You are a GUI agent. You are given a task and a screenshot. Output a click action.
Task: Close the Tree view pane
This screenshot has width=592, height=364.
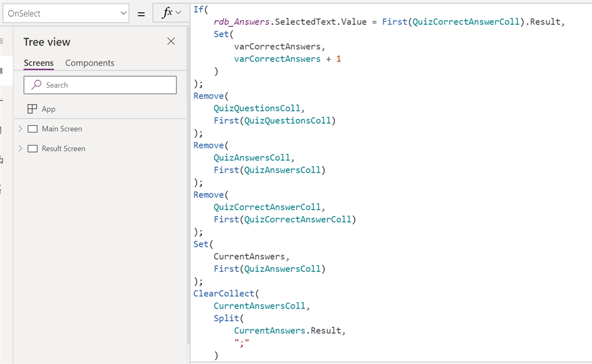point(171,41)
